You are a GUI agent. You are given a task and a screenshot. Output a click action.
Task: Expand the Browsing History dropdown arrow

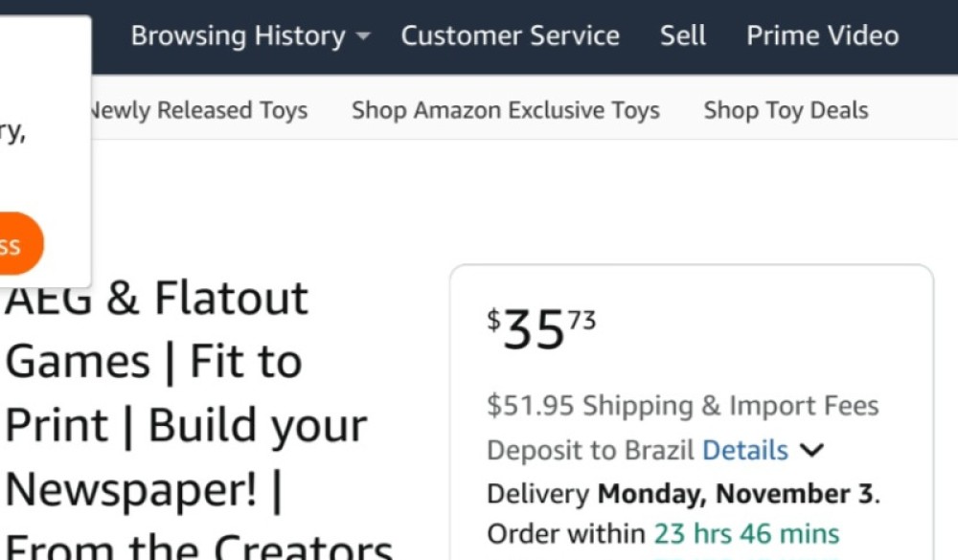(362, 37)
